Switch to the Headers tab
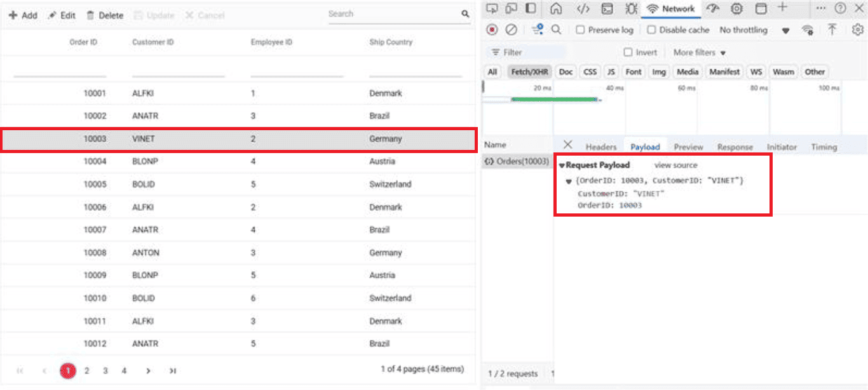 (601, 147)
